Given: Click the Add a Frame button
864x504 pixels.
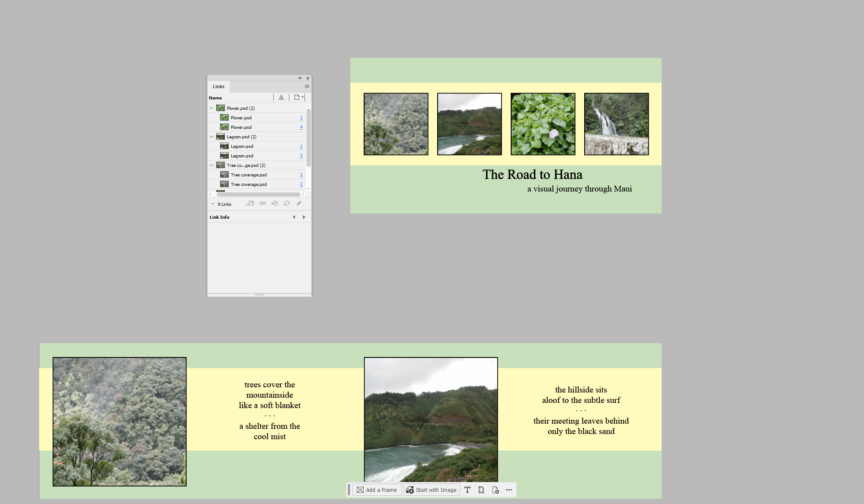Looking at the screenshot, I should point(377,490).
